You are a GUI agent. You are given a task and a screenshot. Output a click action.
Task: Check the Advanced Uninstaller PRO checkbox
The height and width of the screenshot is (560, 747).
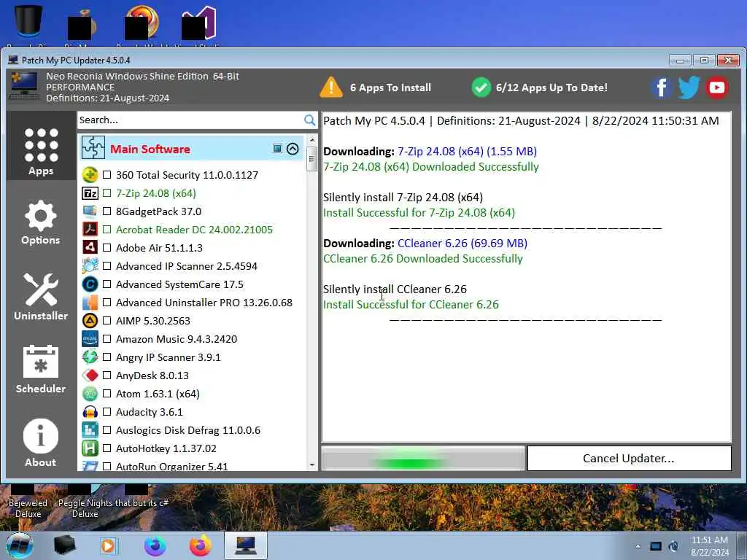pos(107,303)
